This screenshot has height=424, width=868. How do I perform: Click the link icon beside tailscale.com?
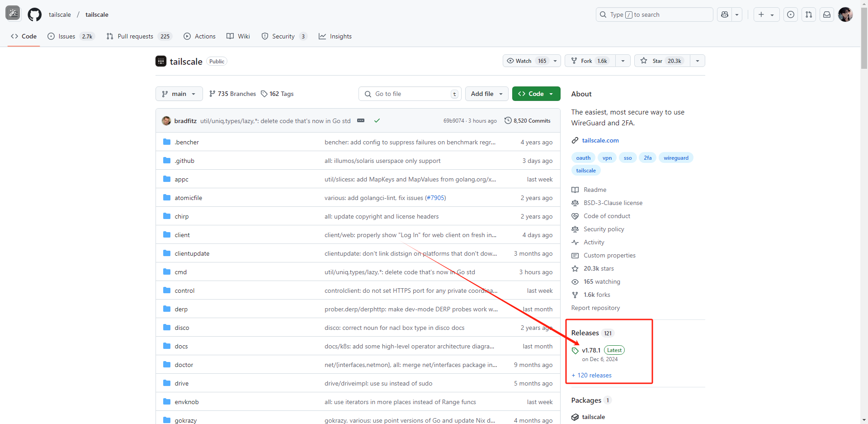point(575,140)
